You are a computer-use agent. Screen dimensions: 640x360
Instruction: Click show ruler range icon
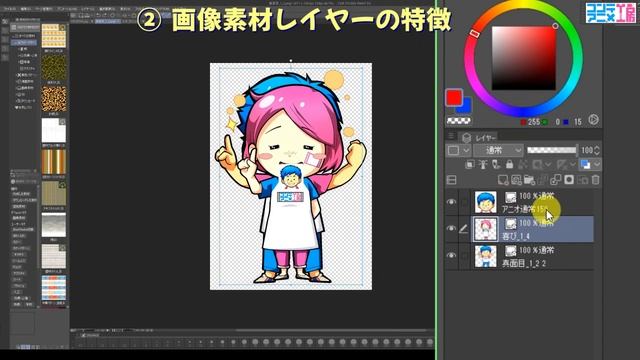[562, 164]
